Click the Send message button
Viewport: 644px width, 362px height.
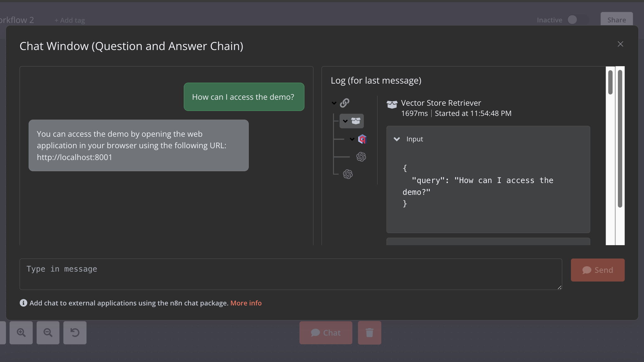point(598,270)
